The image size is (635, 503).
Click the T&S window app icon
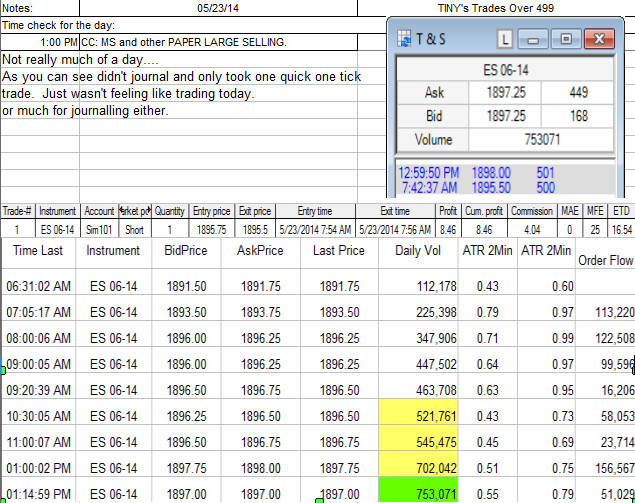[404, 39]
